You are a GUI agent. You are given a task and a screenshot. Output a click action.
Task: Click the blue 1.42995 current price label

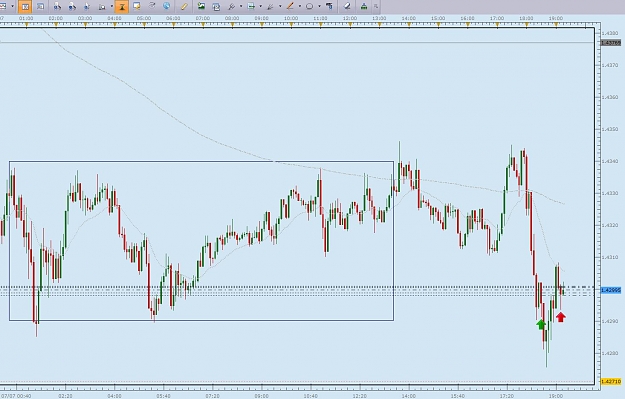click(611, 290)
